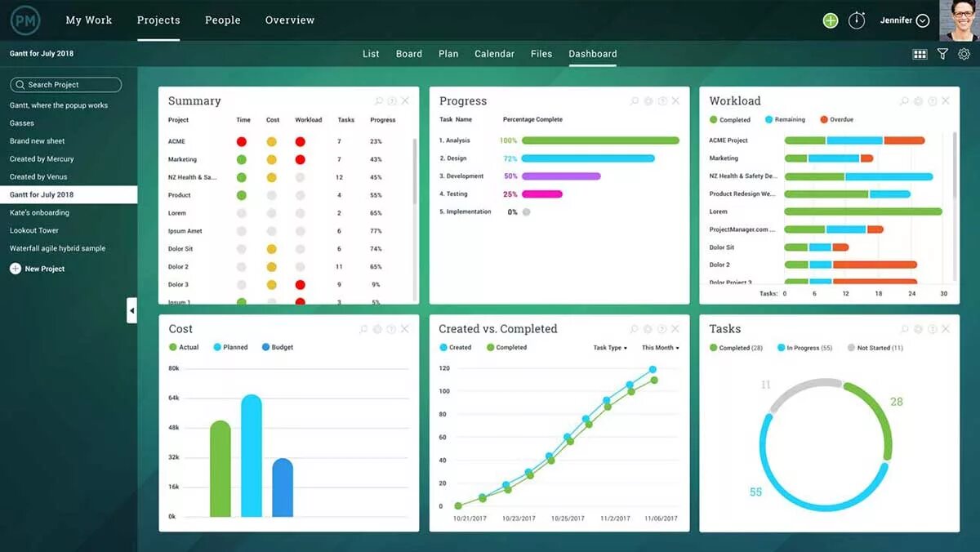Open the Overview menu
Viewport: 980px width, 552px height.
[290, 20]
